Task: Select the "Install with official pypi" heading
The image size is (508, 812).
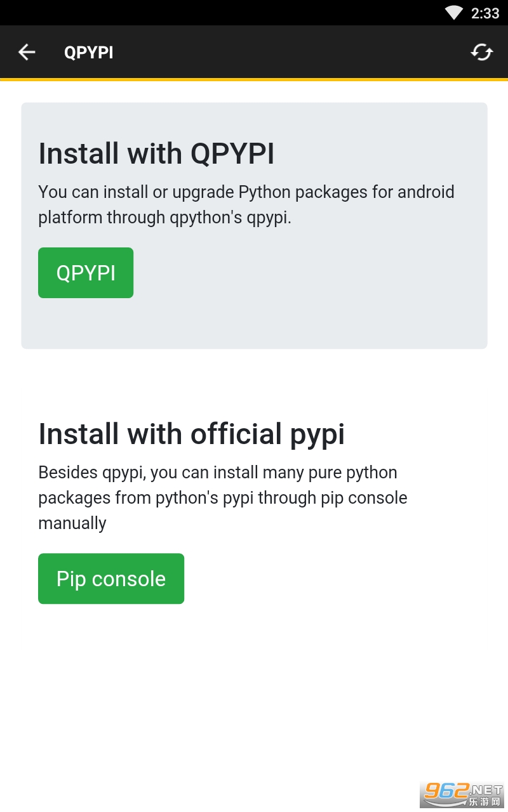Action: click(x=191, y=434)
